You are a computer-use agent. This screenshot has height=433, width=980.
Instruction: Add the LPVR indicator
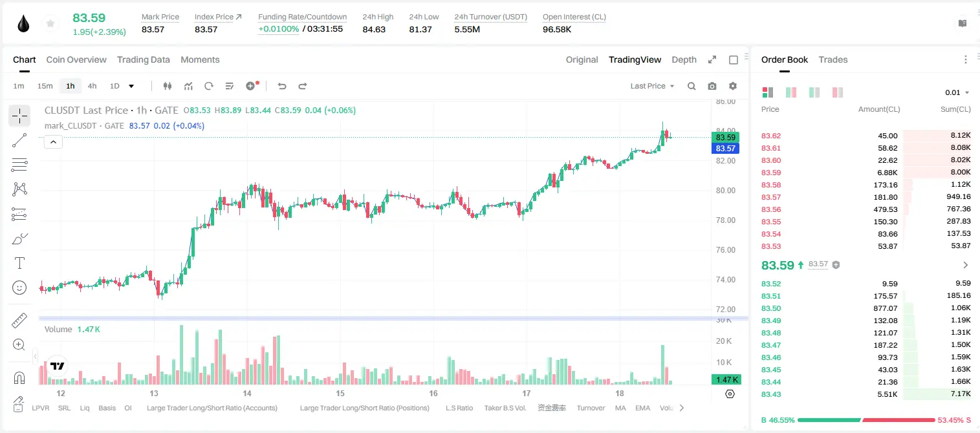[40, 408]
